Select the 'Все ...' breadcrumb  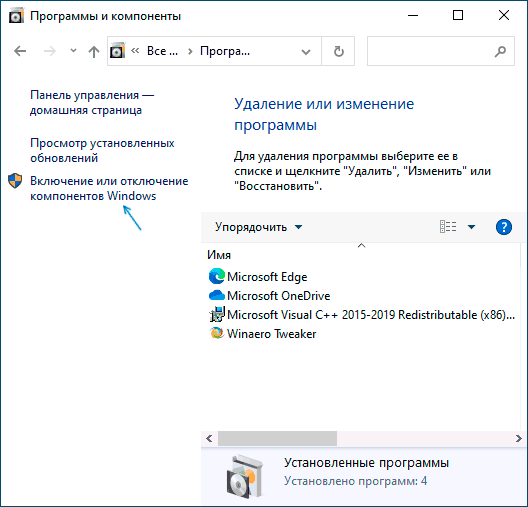[162, 51]
